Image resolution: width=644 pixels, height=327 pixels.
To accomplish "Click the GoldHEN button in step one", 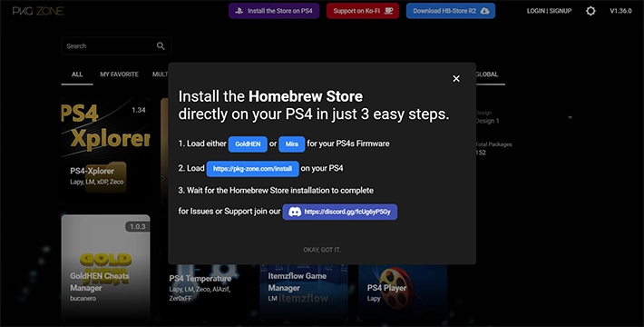I will click(248, 144).
